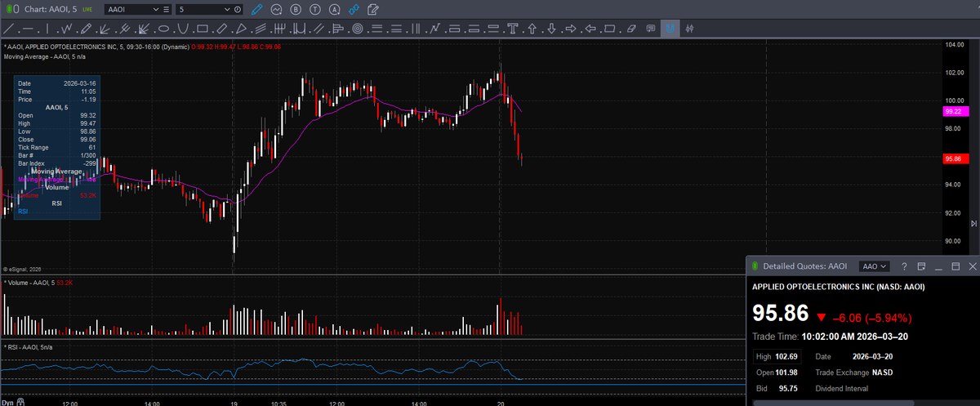Expand the AAOI symbol dropdown

coord(157,9)
